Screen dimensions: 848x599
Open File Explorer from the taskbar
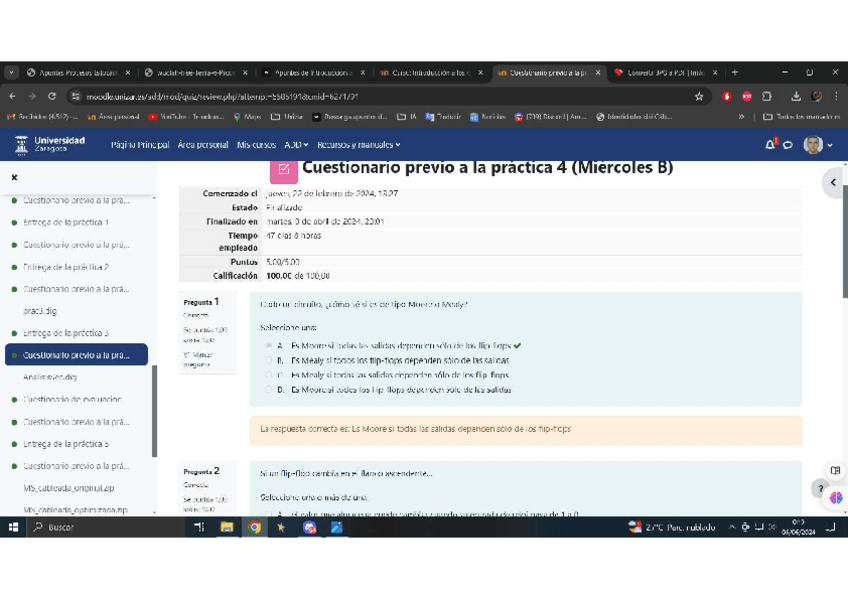pos(227,527)
